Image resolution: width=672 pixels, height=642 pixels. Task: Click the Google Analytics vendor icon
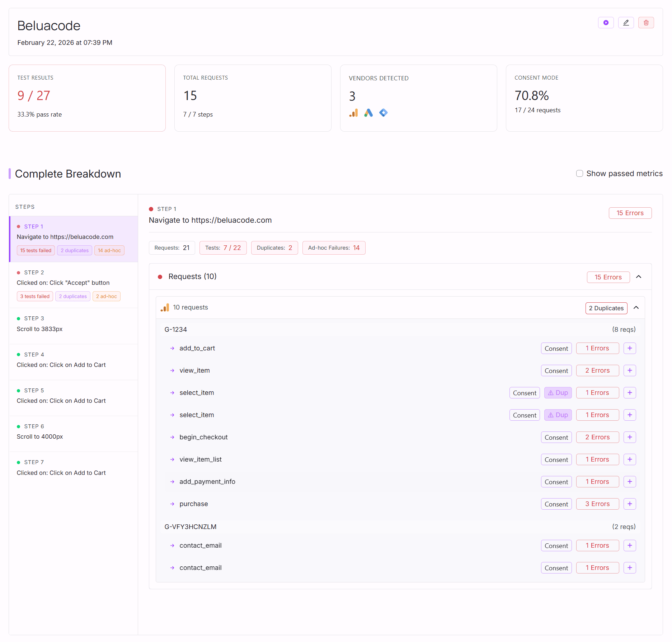pos(354,113)
